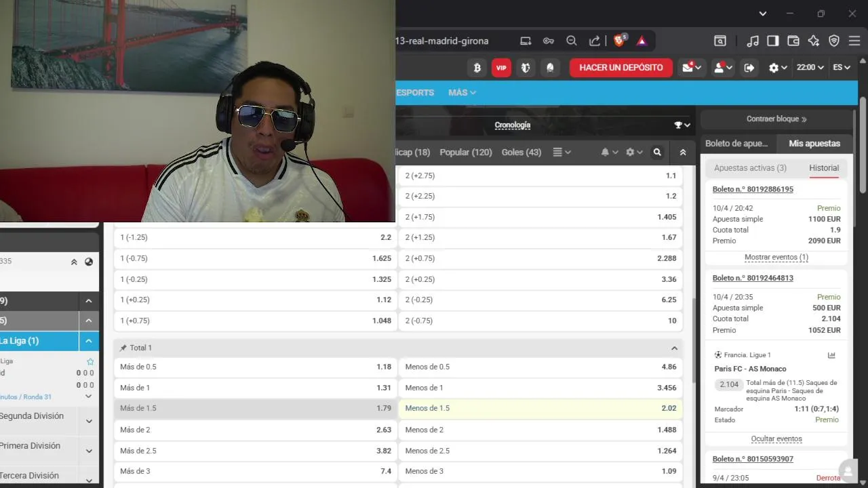Screen dimensions: 868x488
Task: Click HACER UN DEPÓSITO button
Action: 621,68
